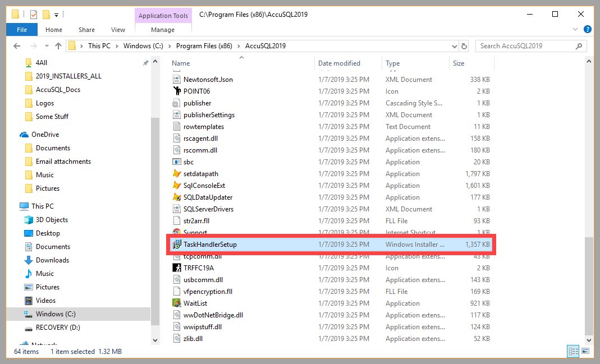Click the SQLDataUpdater application icon
The image size is (600, 364).
pos(176,197)
